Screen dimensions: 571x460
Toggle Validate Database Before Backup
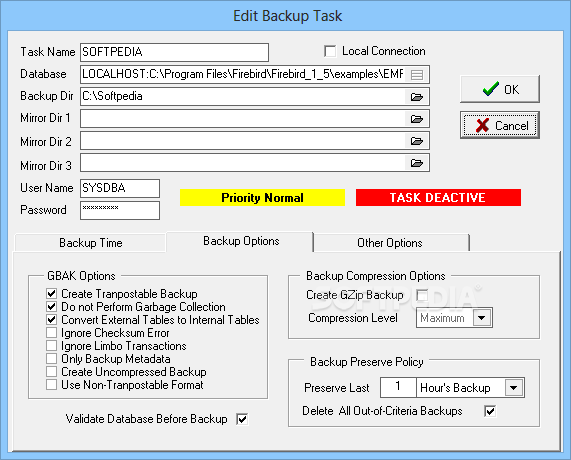tap(242, 419)
